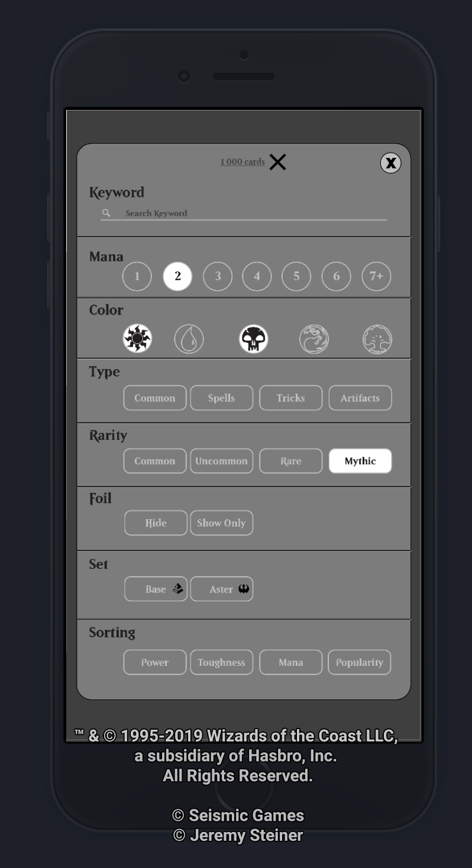The width and height of the screenshot is (472, 868).
Task: Select the white sun mana color icon
Action: [x=137, y=339]
